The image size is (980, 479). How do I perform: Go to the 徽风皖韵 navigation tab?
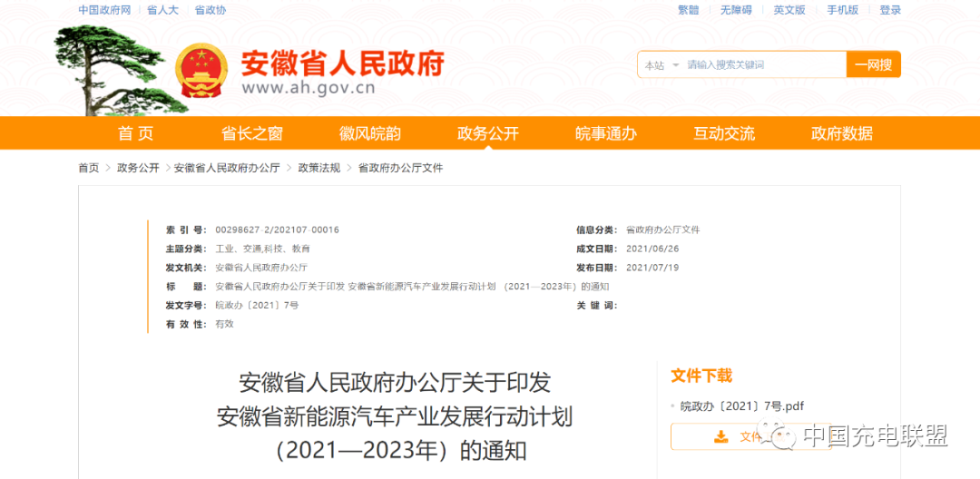click(x=369, y=133)
